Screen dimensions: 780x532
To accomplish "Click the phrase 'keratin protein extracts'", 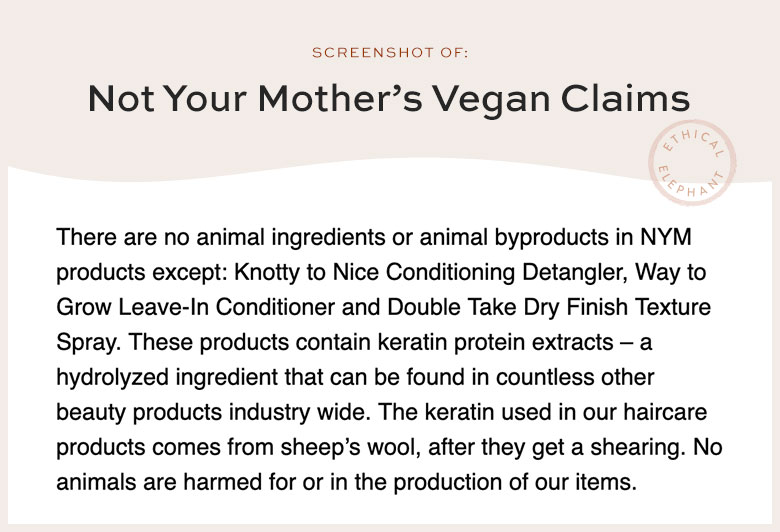I will 495,342.
